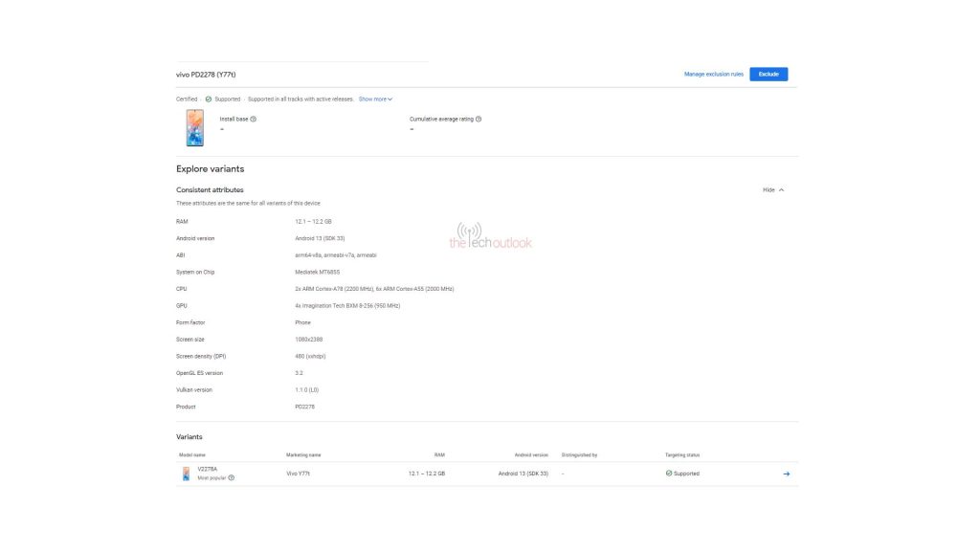980x551 pixels.
Task: Collapse the Consistent attributes with Hide
Action: (768, 189)
